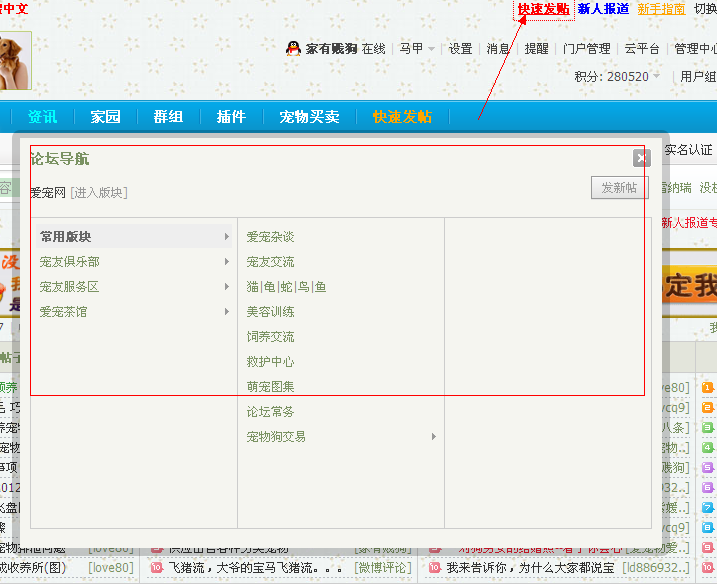
Task: Click the red 快速发贴 link at top
Action: [544, 9]
